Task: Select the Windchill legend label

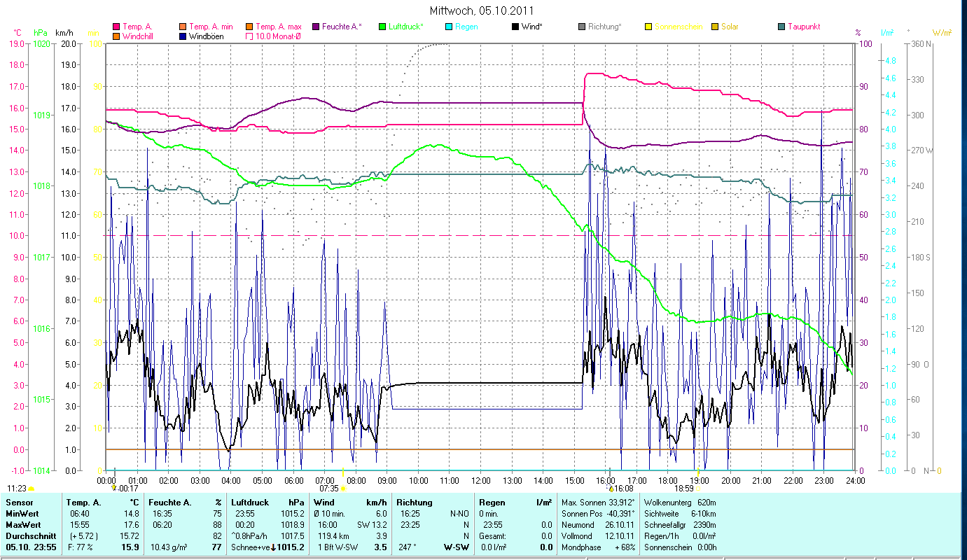Action: 140,36
